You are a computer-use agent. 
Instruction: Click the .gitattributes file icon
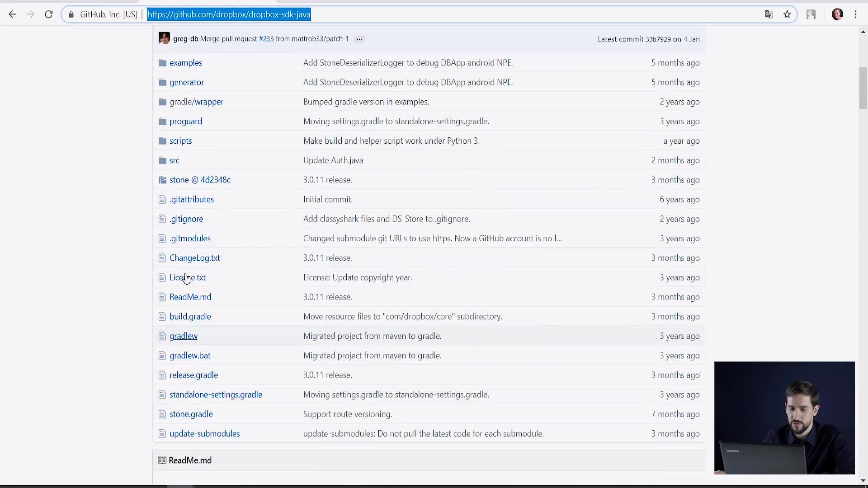click(x=162, y=199)
